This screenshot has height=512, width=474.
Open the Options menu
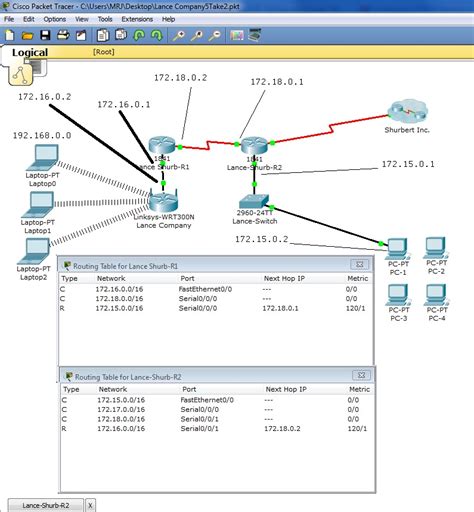pos(55,19)
